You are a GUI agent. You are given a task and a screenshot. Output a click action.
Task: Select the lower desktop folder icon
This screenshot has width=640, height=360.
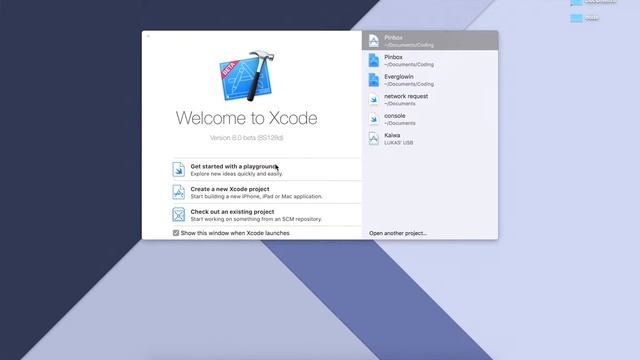[x=576, y=18]
